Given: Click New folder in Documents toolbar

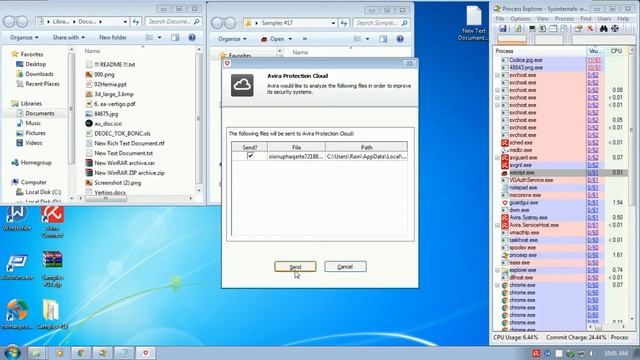Looking at the screenshot, I should pyautogui.click(x=113, y=38).
